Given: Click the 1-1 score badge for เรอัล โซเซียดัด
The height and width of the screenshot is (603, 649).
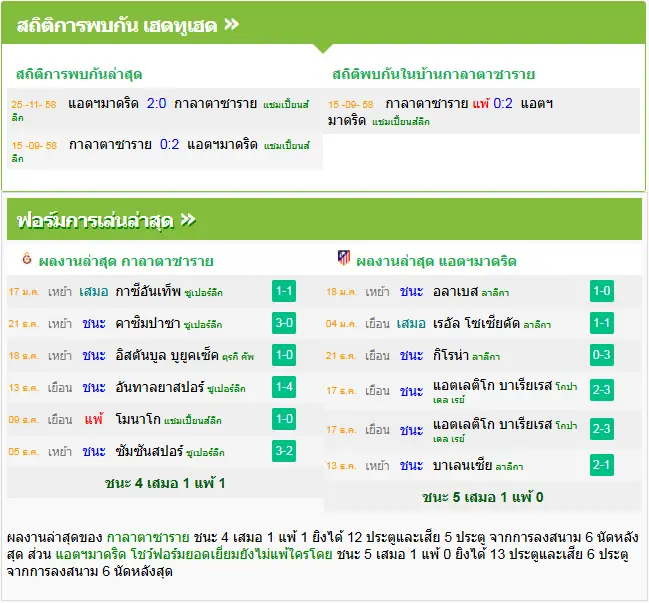Looking at the screenshot, I should tap(602, 323).
